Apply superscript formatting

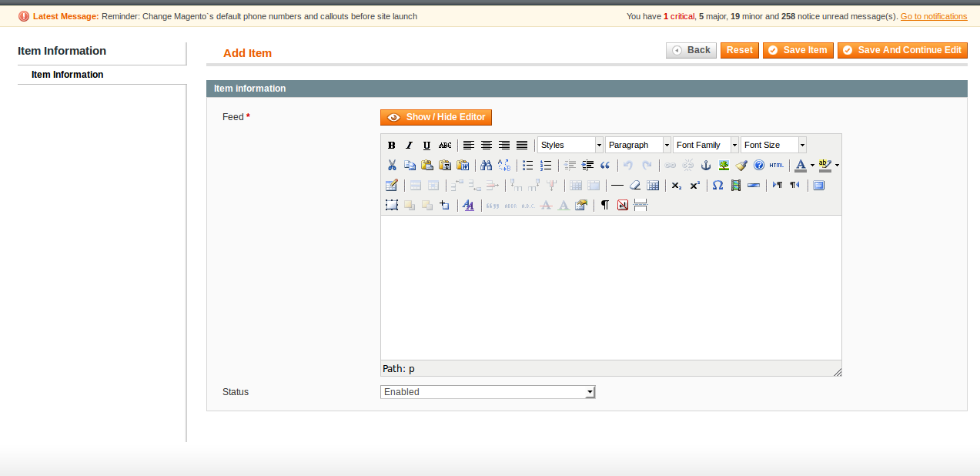[x=694, y=185]
